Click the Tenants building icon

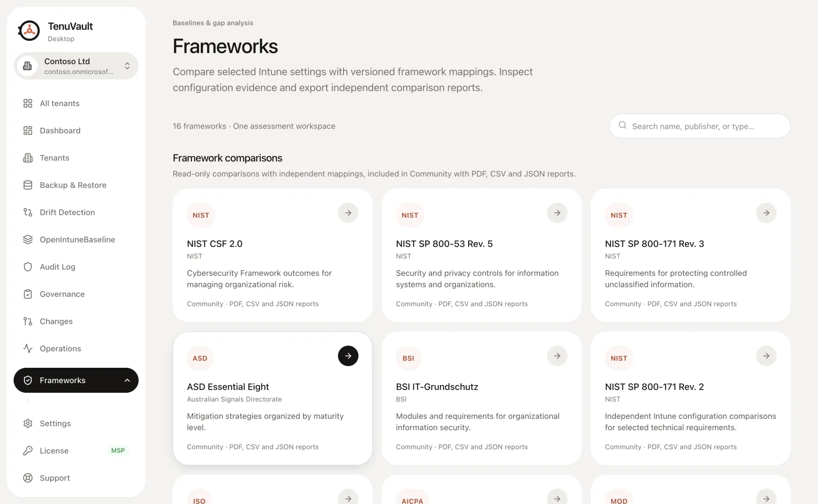pyautogui.click(x=28, y=158)
